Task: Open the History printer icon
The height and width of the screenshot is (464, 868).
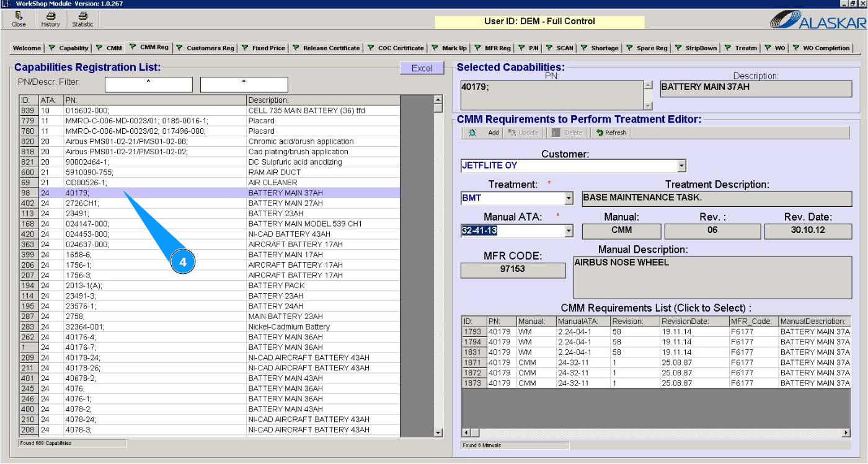Action: point(50,19)
